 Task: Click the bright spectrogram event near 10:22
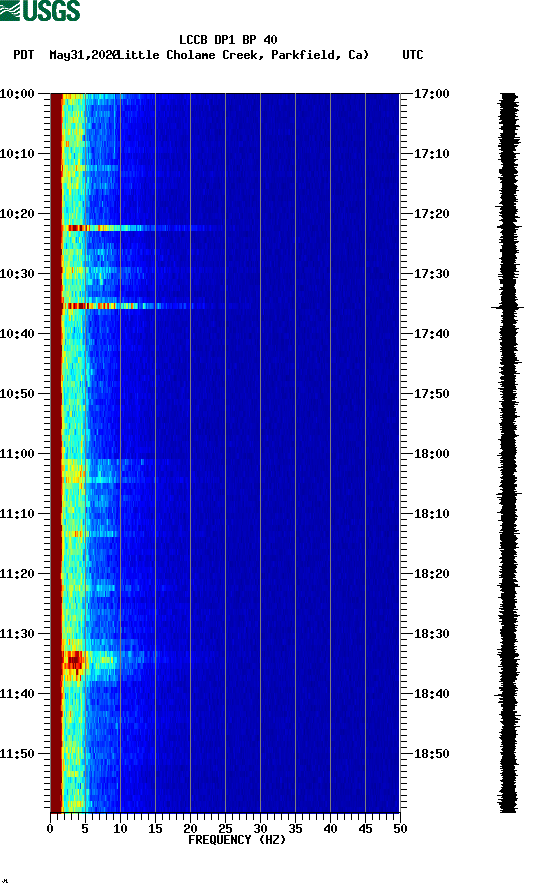142,228
